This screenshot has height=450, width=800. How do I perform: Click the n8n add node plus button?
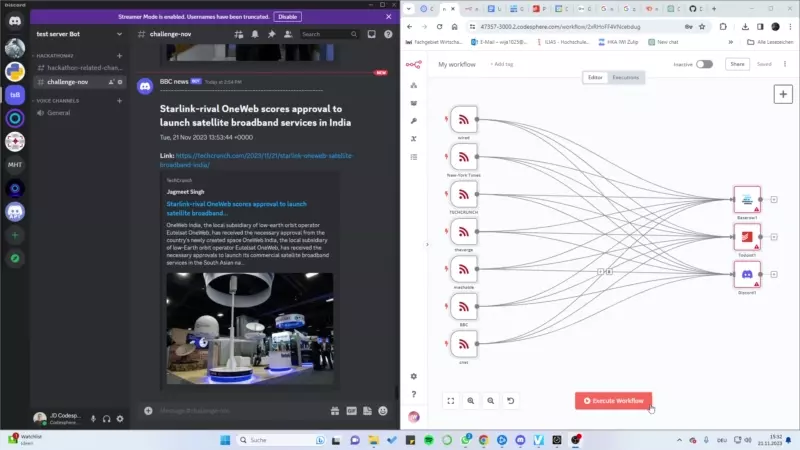click(784, 94)
